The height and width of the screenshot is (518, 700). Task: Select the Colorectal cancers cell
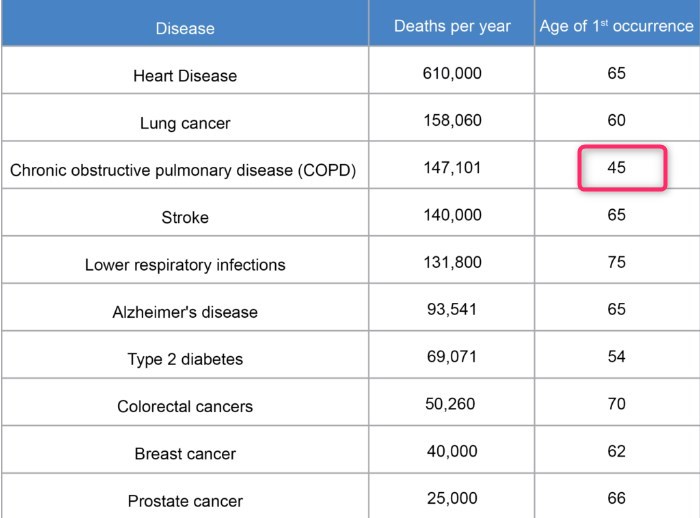[x=185, y=406]
